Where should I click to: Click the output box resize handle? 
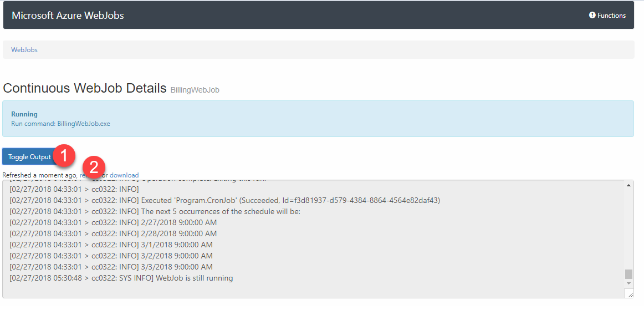tap(629, 293)
